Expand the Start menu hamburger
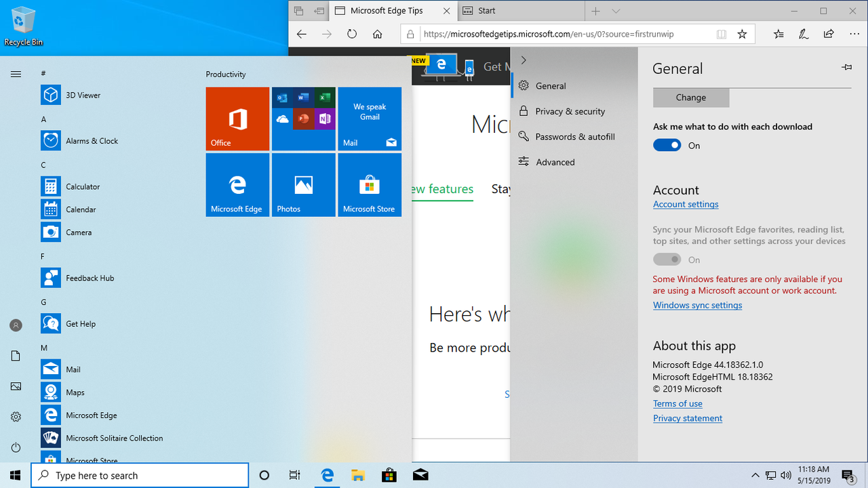868x488 pixels. click(x=16, y=75)
